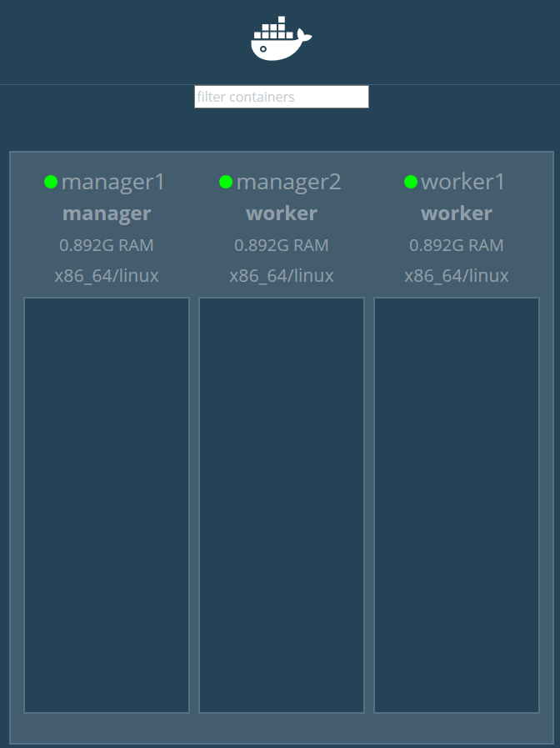Select the manager2 node name
The height and width of the screenshot is (748, 560).
pyautogui.click(x=288, y=182)
